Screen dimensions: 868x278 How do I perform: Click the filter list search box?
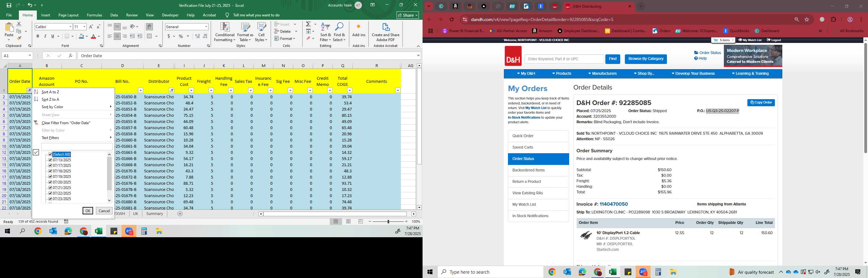(77, 147)
